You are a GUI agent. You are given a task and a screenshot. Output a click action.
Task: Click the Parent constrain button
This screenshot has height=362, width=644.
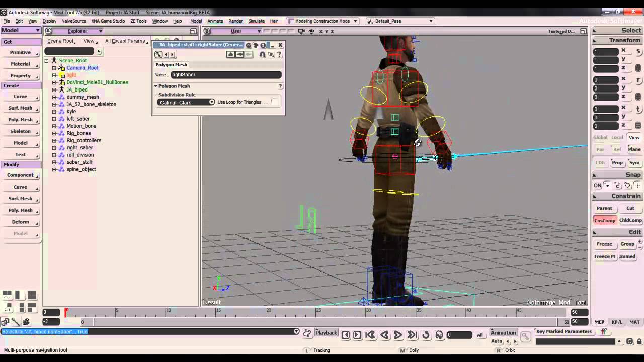(x=604, y=208)
